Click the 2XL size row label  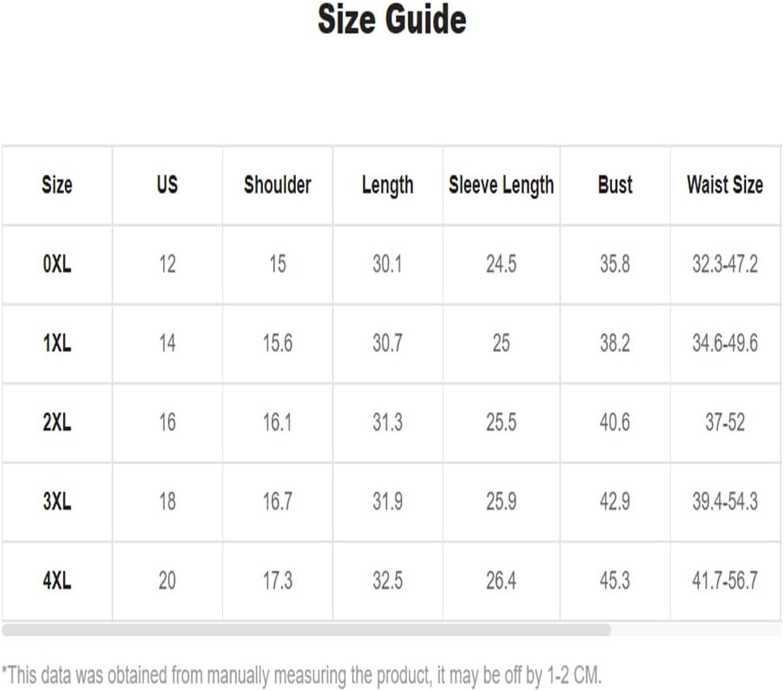click(57, 422)
